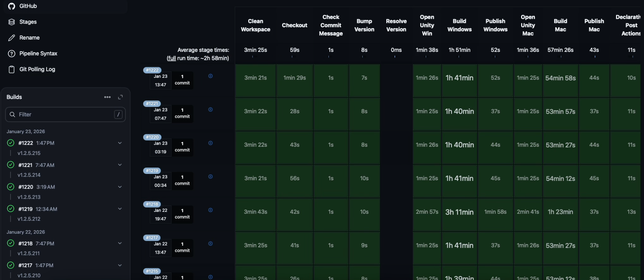644x280 pixels.
Task: Open Pipeline Syntax help icon
Action: pos(12,54)
